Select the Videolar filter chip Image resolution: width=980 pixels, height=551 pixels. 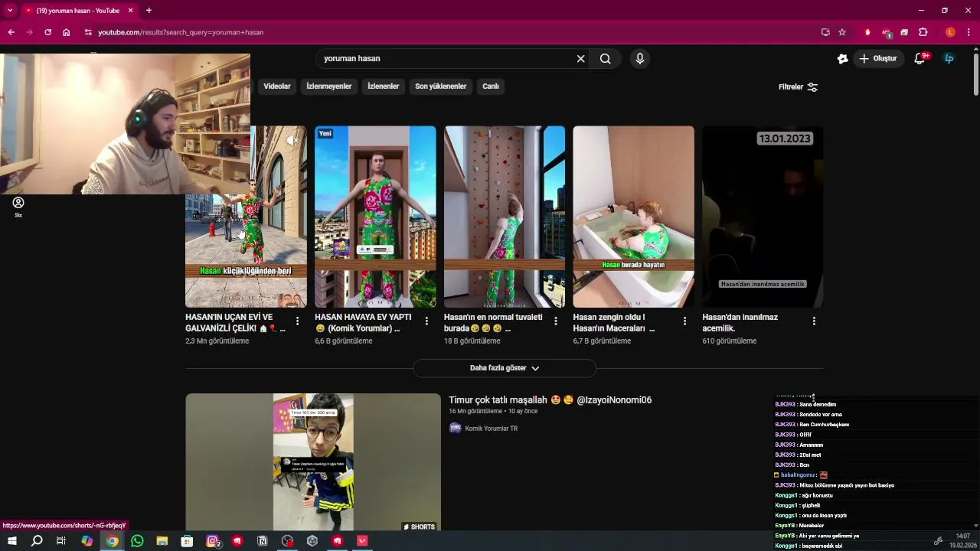click(x=277, y=86)
